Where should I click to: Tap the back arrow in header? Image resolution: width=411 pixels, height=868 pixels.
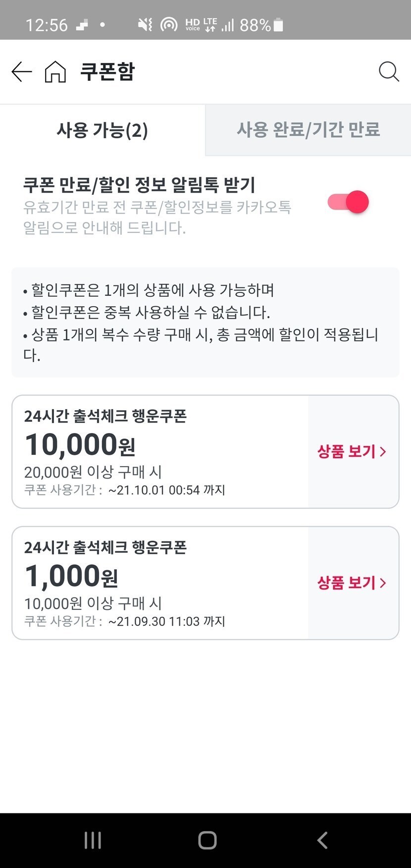(22, 72)
